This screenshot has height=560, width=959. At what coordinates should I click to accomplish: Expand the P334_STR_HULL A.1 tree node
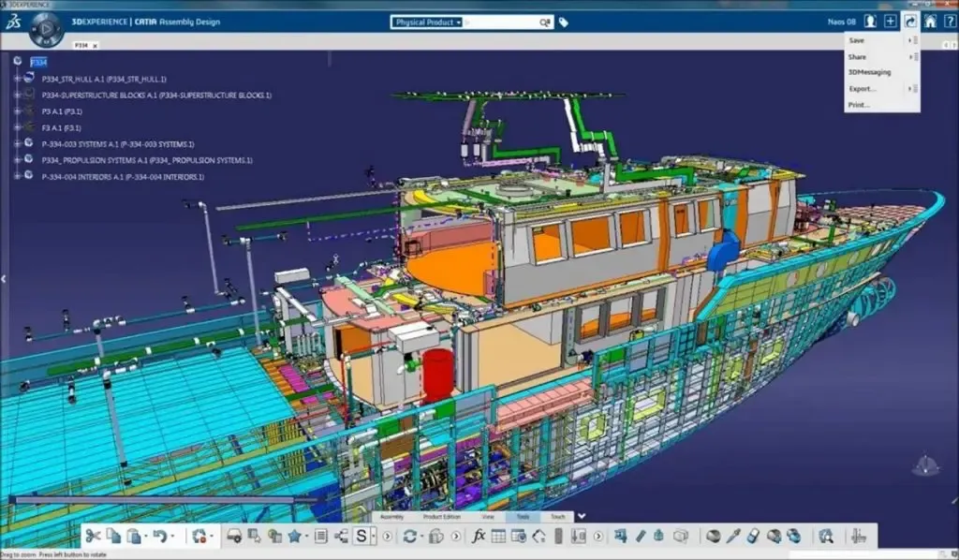[x=17, y=80]
